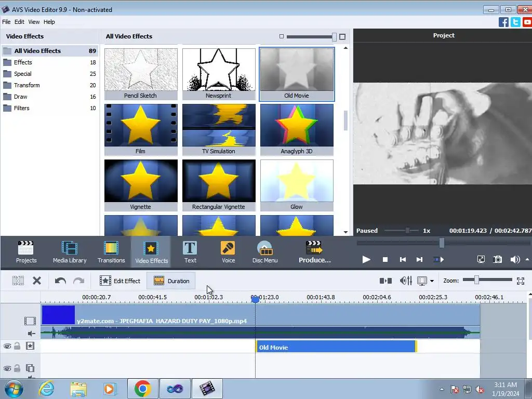Toggle visibility of the video effects track

pos(7,346)
